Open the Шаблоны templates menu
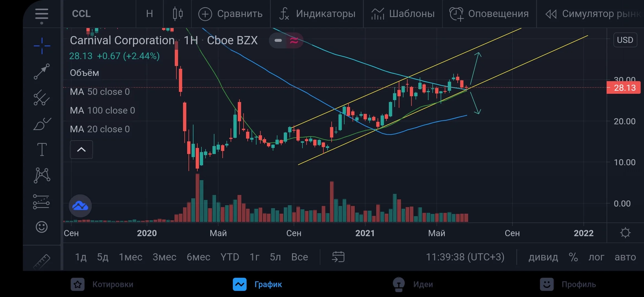 (x=403, y=14)
